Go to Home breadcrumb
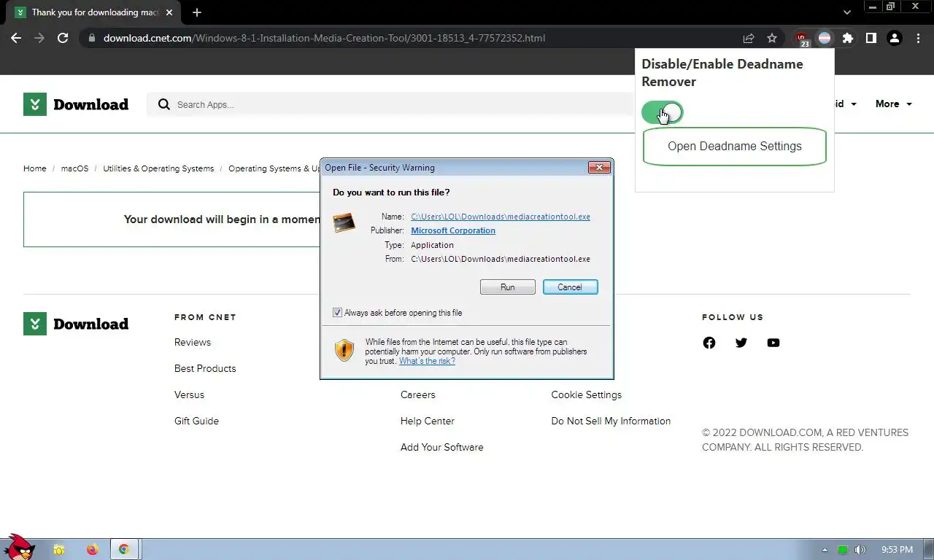Image resolution: width=934 pixels, height=560 pixels. coord(34,168)
